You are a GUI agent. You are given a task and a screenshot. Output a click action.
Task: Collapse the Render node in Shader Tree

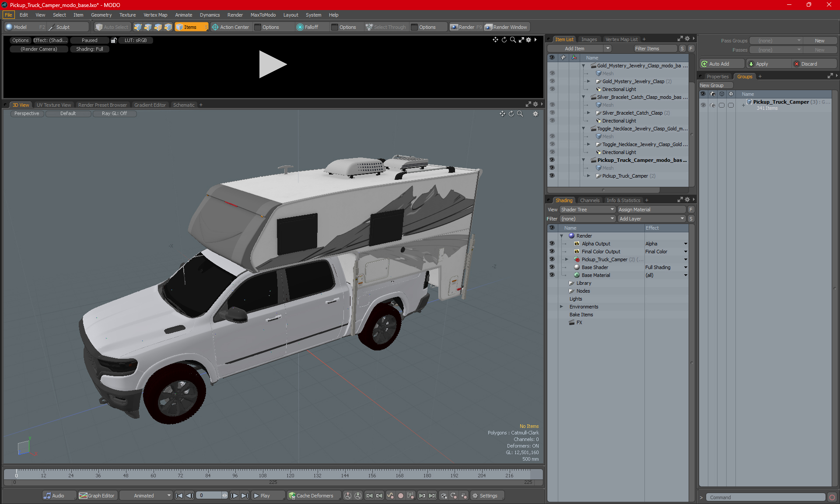(562, 236)
